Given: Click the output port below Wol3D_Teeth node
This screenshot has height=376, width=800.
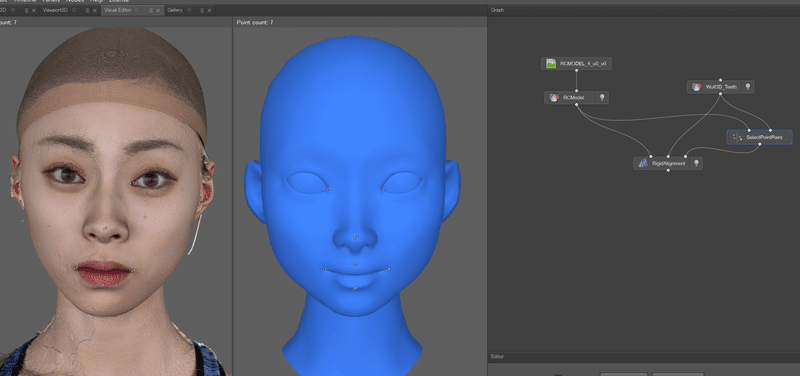Looking at the screenshot, I should 720,94.
